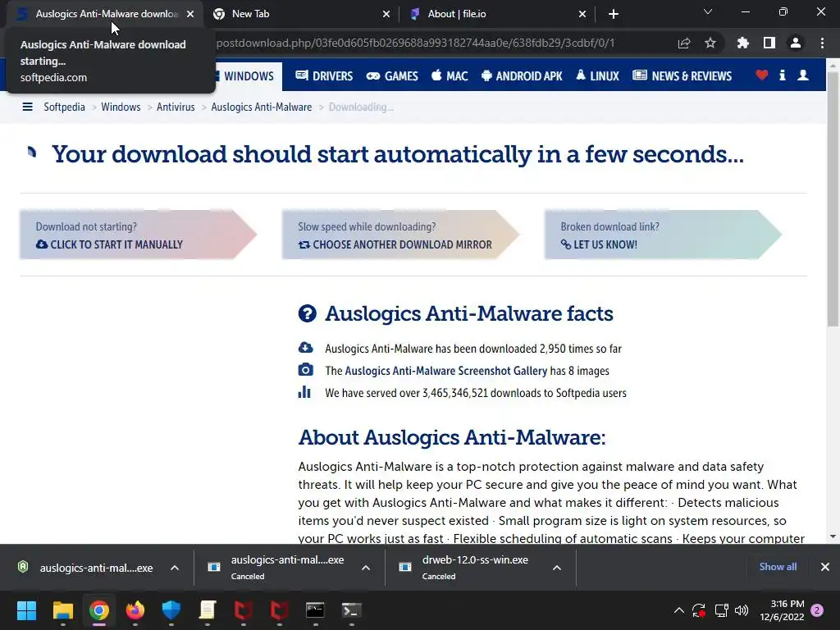Click the bar chart icon beside served downloads

[304, 392]
